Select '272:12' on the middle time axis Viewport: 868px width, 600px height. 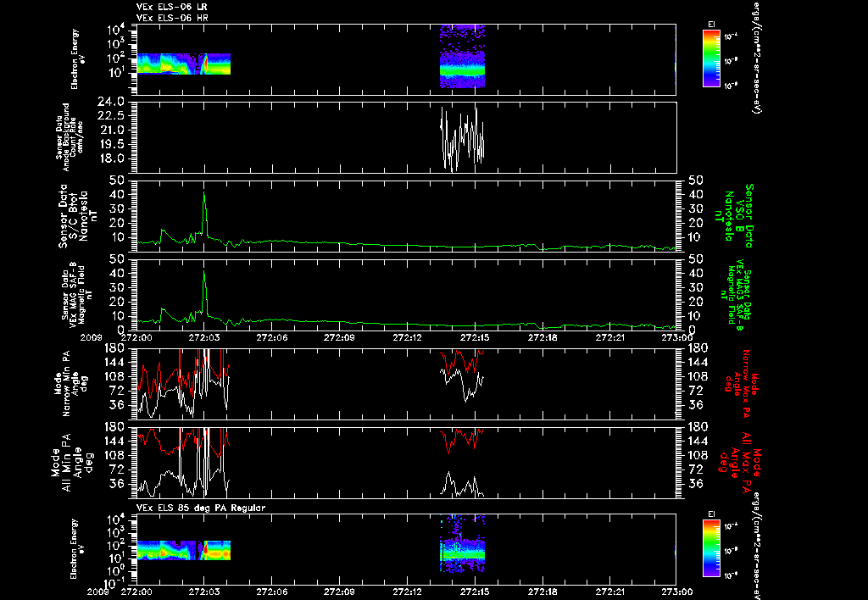pos(408,337)
